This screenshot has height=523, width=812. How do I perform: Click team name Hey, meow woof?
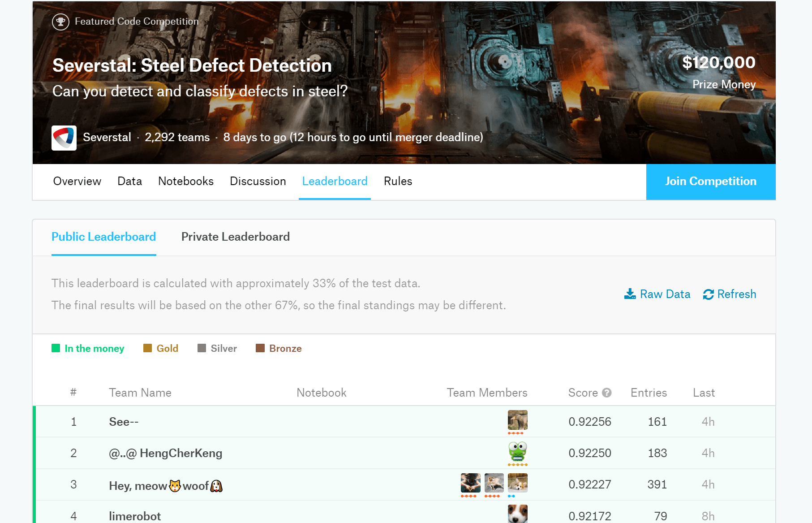tap(166, 486)
